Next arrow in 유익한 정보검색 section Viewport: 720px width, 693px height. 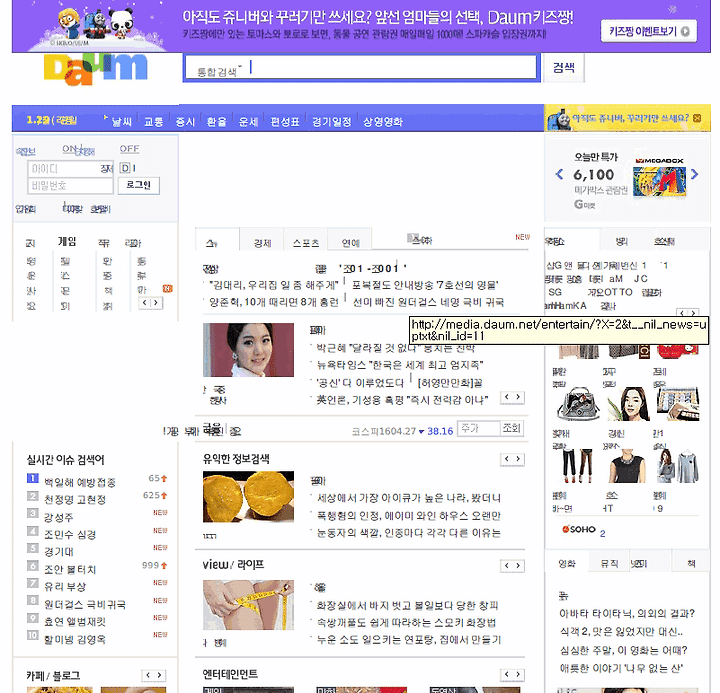pos(518,459)
